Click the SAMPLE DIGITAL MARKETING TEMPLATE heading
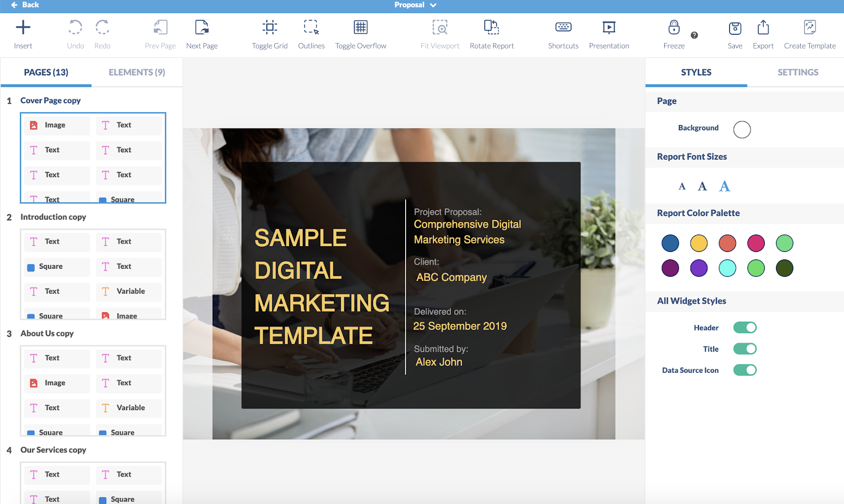 (322, 286)
